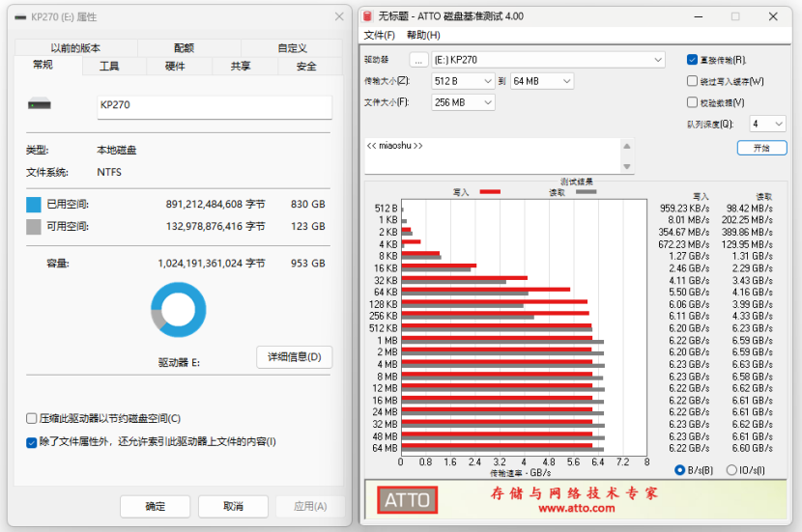Close the KP270 properties dialog
Screen dimensions: 802x532
click(x=339, y=16)
